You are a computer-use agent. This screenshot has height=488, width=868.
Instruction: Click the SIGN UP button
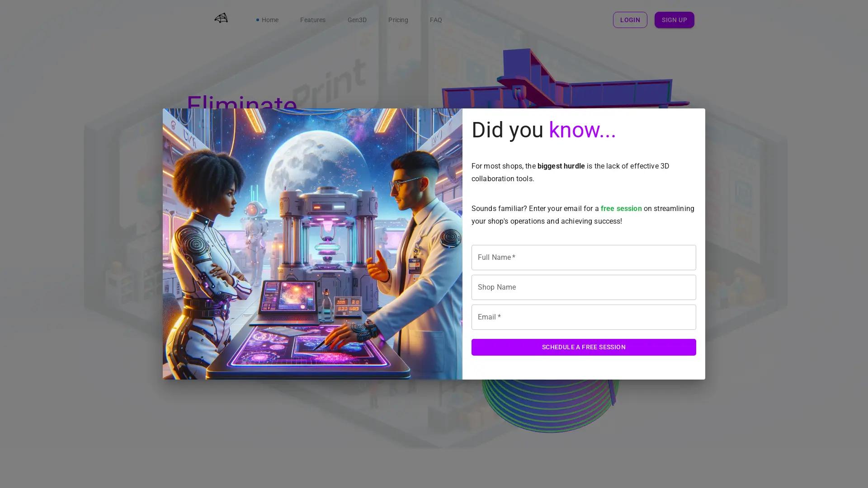(674, 20)
